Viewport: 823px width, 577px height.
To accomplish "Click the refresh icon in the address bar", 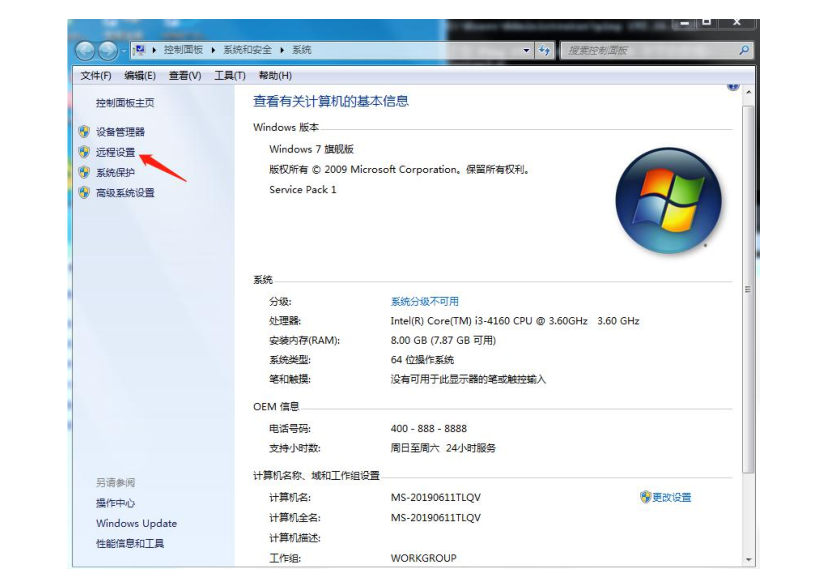I will coord(545,50).
